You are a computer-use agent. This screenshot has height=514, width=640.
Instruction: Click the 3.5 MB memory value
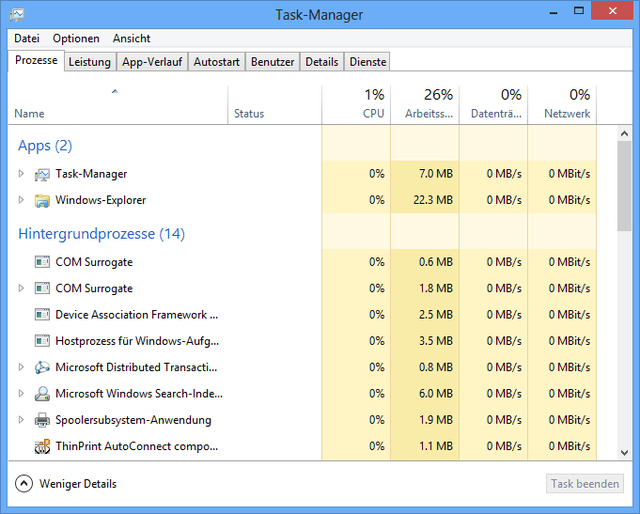(x=436, y=341)
